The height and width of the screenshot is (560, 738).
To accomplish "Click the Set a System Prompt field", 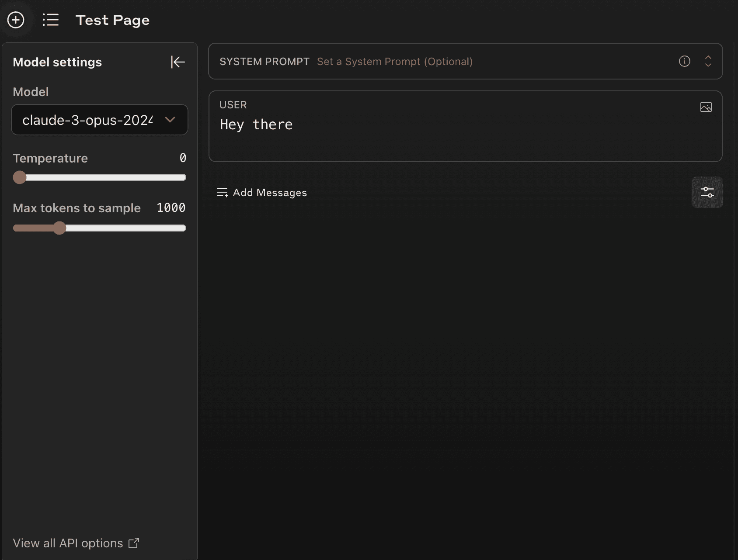I will click(395, 61).
